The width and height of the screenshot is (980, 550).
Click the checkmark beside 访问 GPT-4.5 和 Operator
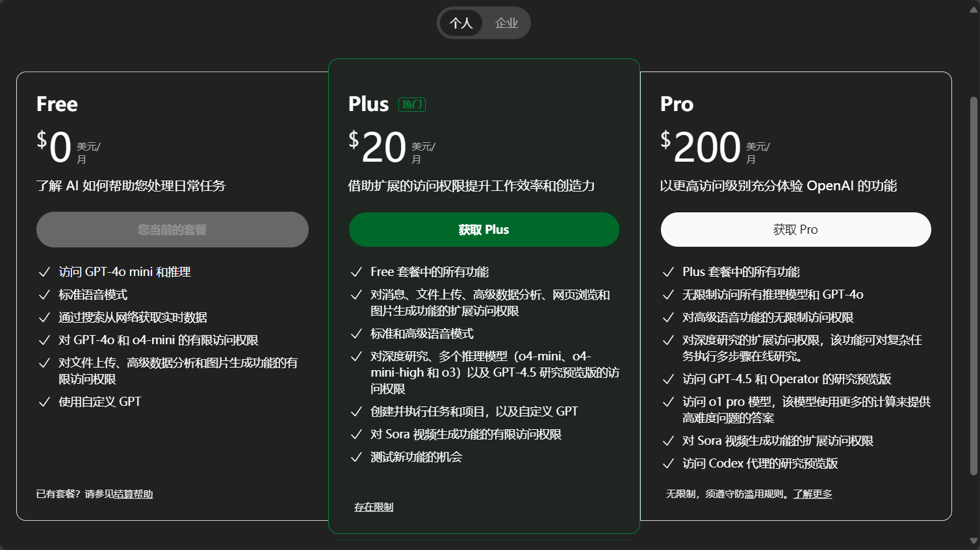(668, 379)
